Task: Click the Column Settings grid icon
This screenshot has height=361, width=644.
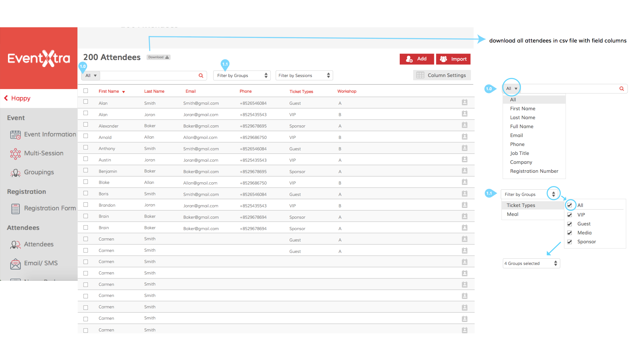Action: [420, 75]
